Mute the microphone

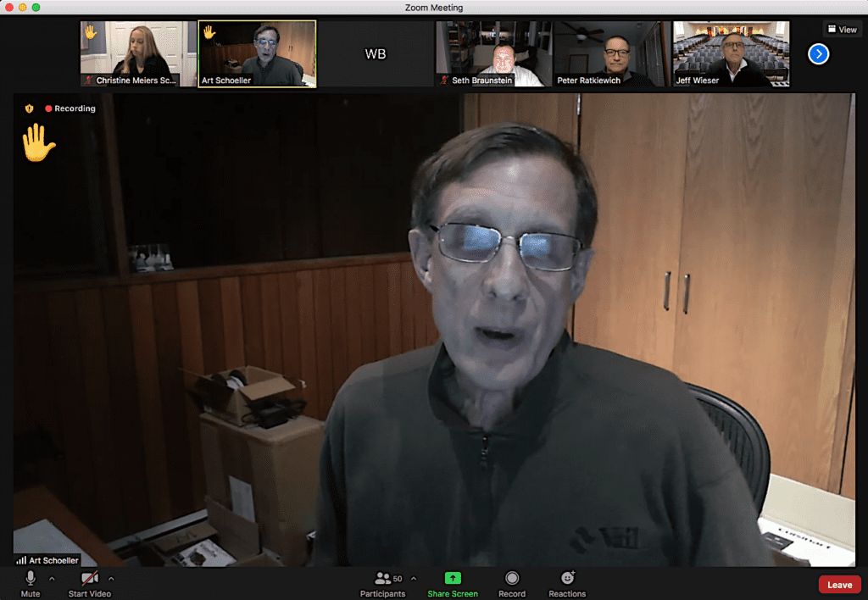[x=31, y=579]
